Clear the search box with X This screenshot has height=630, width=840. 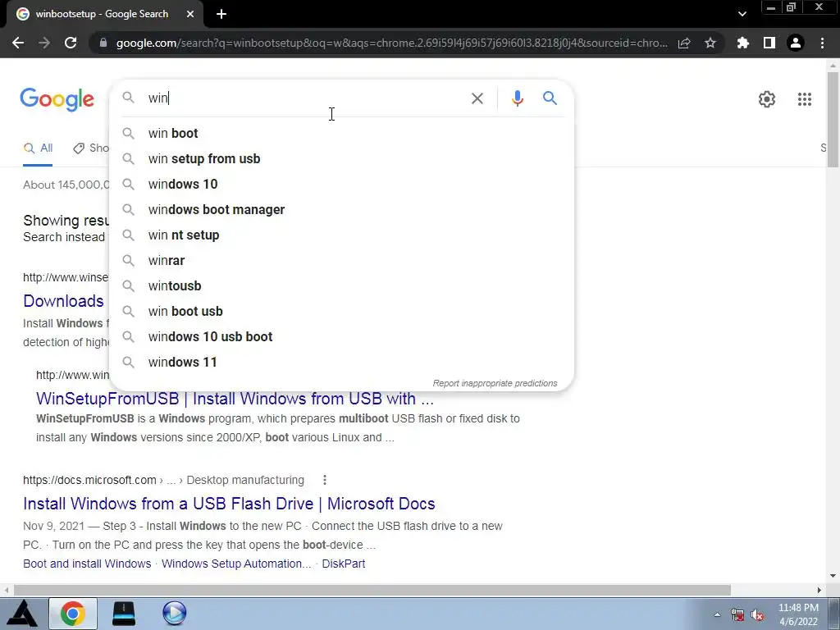click(x=477, y=98)
